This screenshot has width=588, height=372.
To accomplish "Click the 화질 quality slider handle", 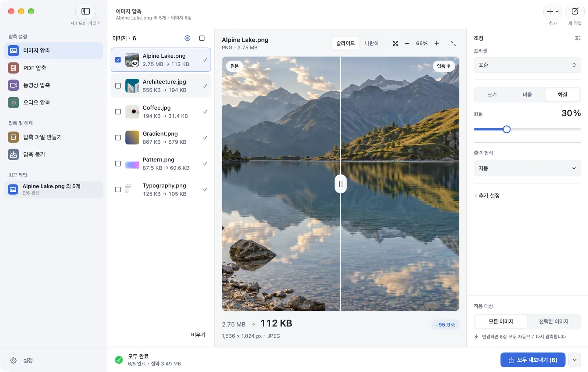I will 507,129.
